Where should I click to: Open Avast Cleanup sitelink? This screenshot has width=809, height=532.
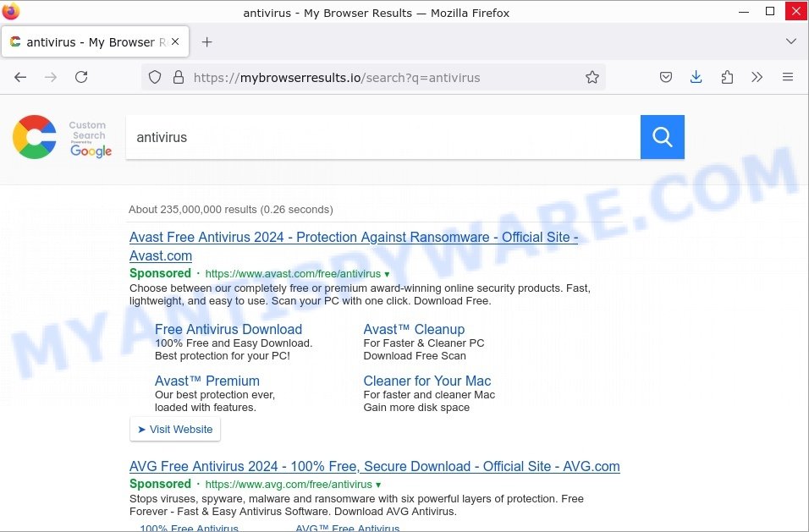pos(414,329)
